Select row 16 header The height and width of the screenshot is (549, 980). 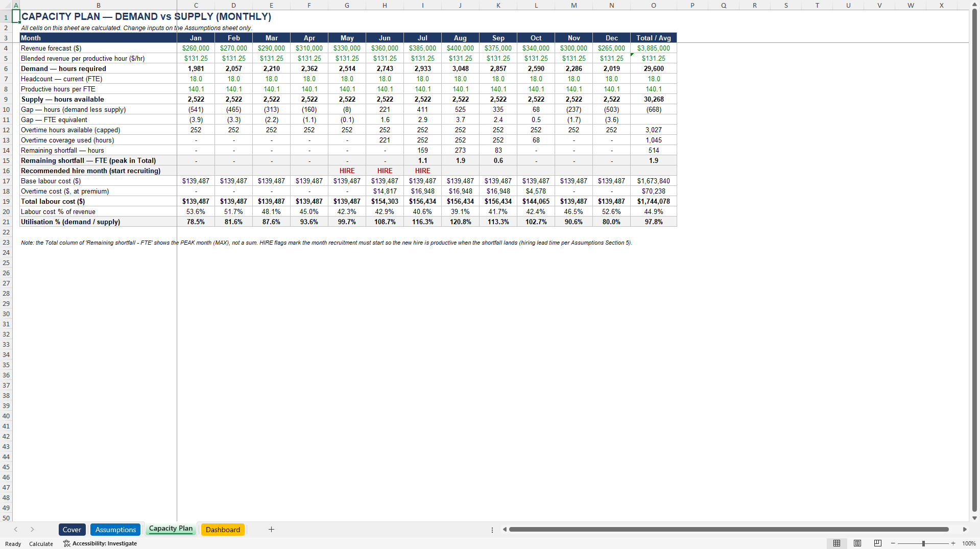[x=6, y=171]
